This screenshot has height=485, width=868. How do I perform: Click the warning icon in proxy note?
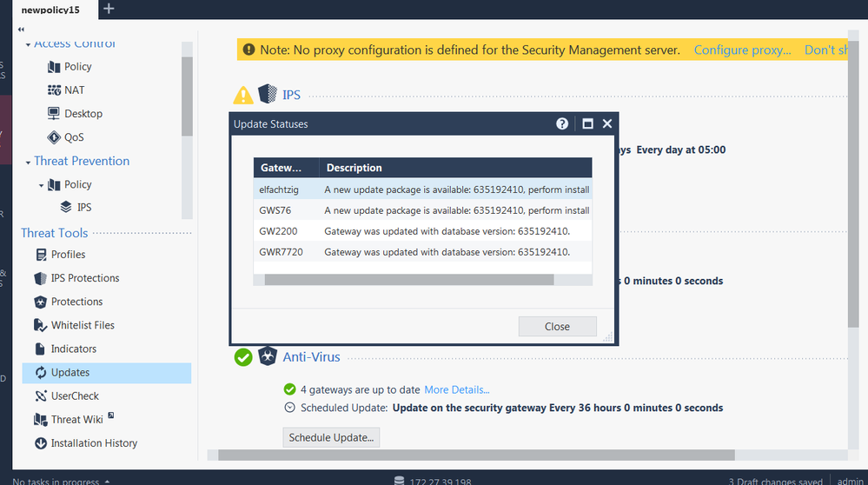(x=249, y=50)
